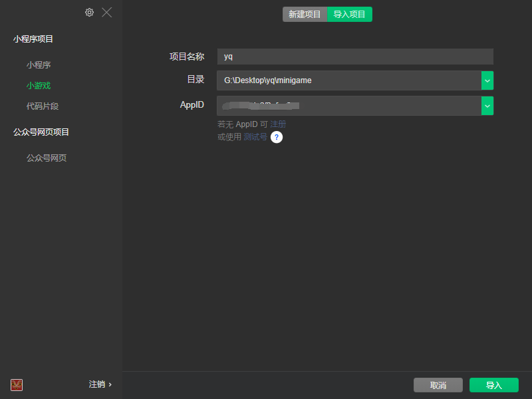Click the help question mark icon

click(x=277, y=137)
